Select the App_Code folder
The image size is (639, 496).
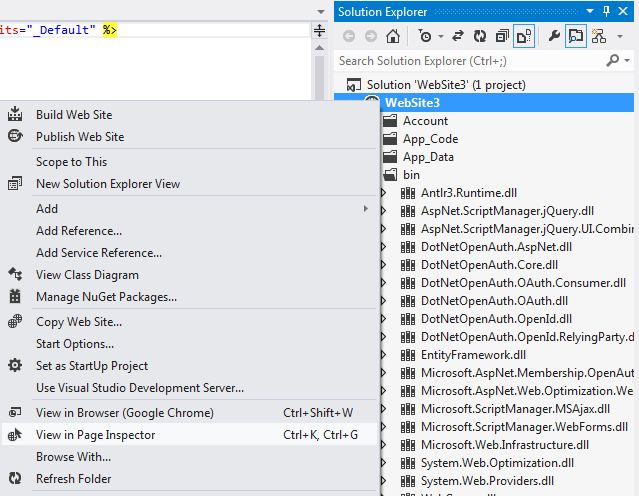click(x=430, y=139)
